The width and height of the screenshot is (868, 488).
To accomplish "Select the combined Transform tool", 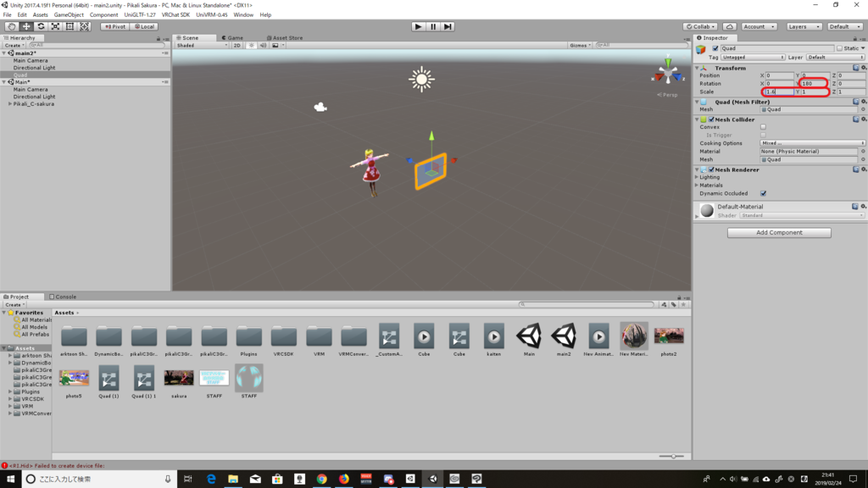I will (84, 26).
